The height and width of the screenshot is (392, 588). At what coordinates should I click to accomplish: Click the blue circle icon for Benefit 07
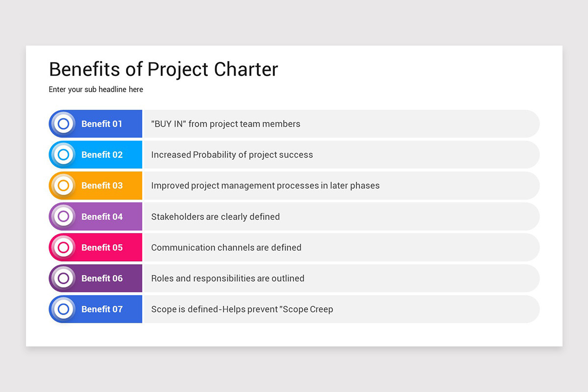coord(63,309)
